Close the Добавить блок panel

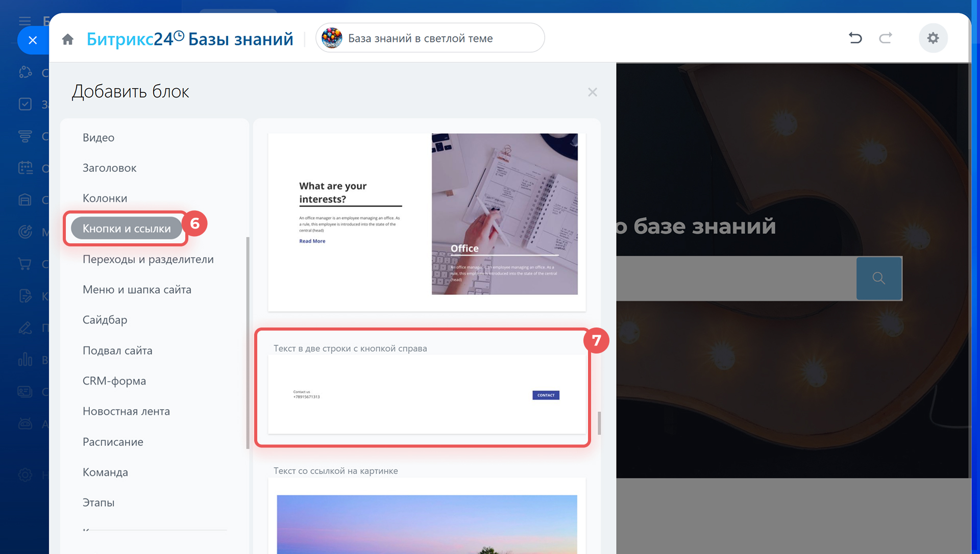(592, 92)
